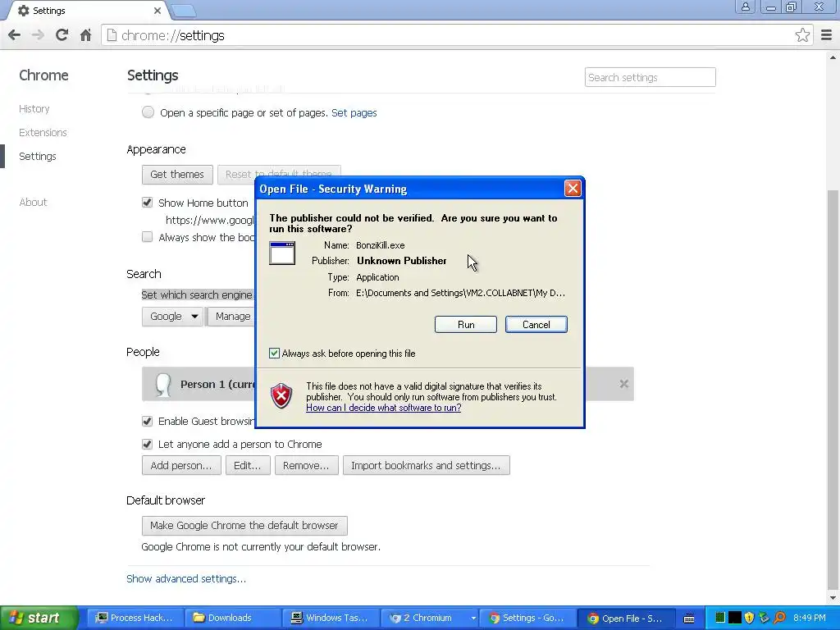840x630 pixels.
Task: Click the Unknown Publisher text
Action: coord(402,261)
